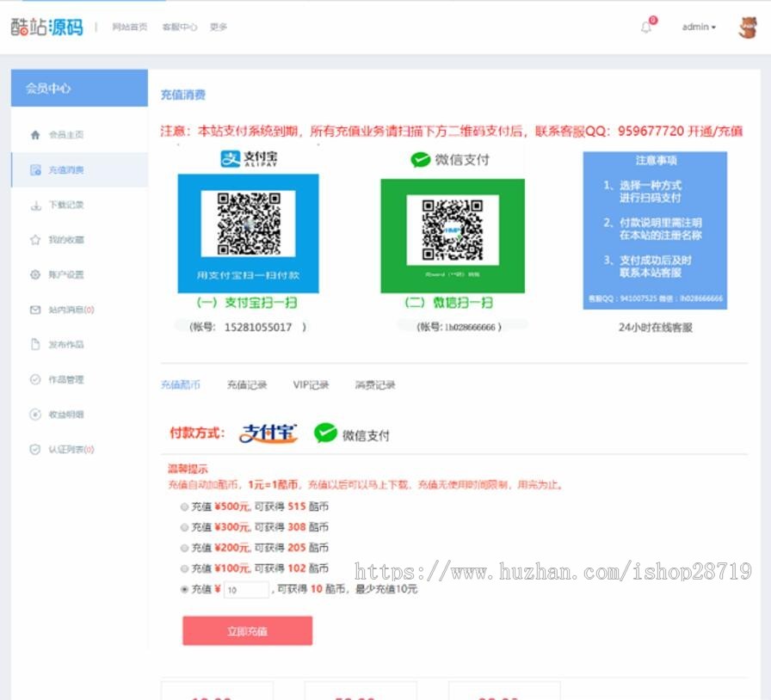Click the star icon for 我的收藏 favorites
The width and height of the screenshot is (771, 700).
(x=34, y=240)
